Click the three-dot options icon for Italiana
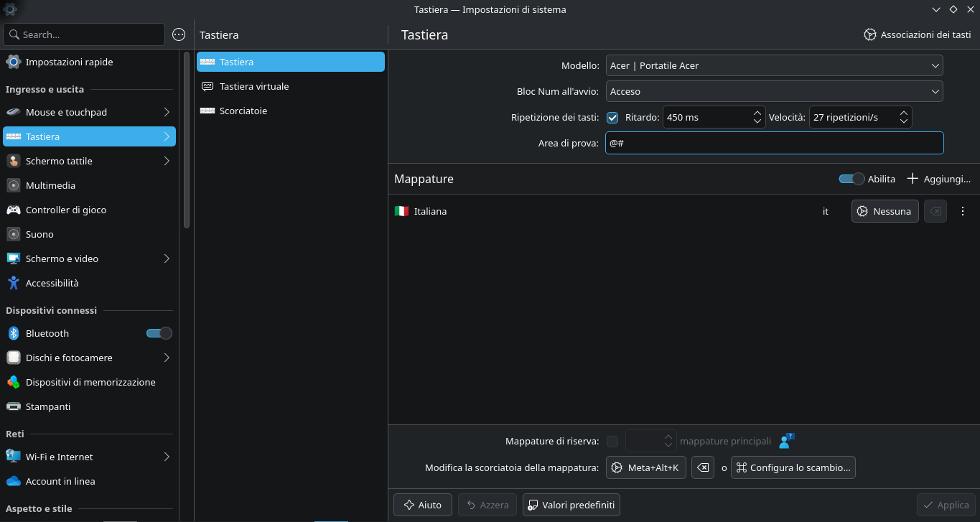 [x=963, y=211]
